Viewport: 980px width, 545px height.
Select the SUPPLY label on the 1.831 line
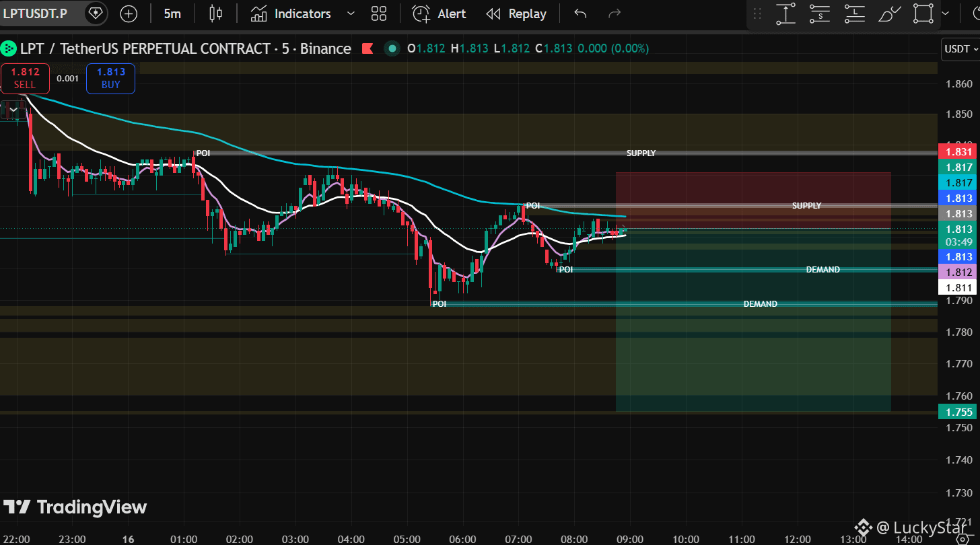tap(641, 153)
